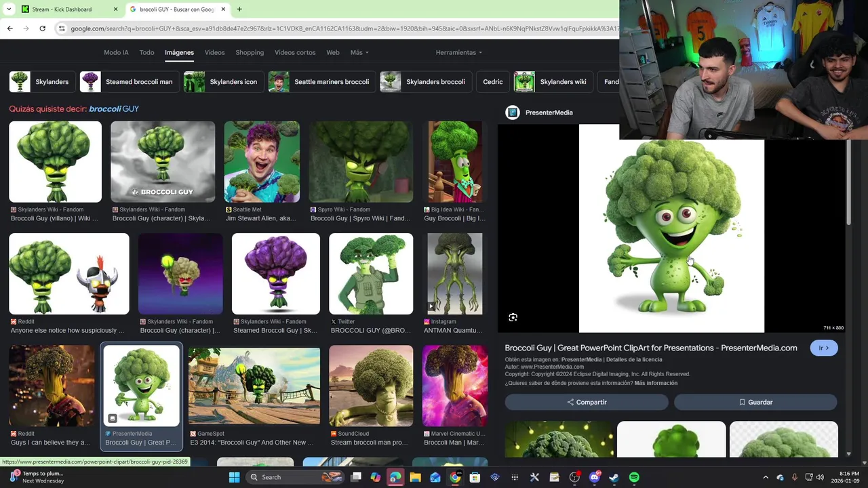
Task: Close the broccoli GUY search tab
Action: pos(223,9)
